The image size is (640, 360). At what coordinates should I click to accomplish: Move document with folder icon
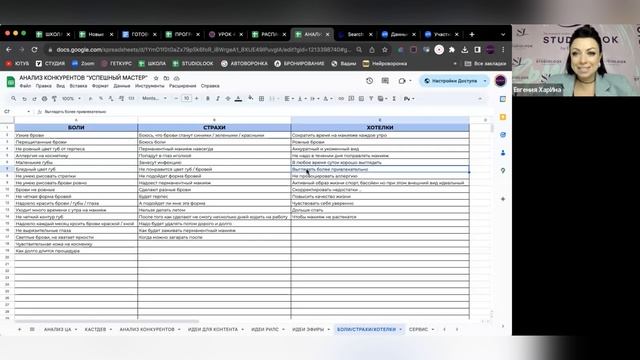tap(166, 78)
